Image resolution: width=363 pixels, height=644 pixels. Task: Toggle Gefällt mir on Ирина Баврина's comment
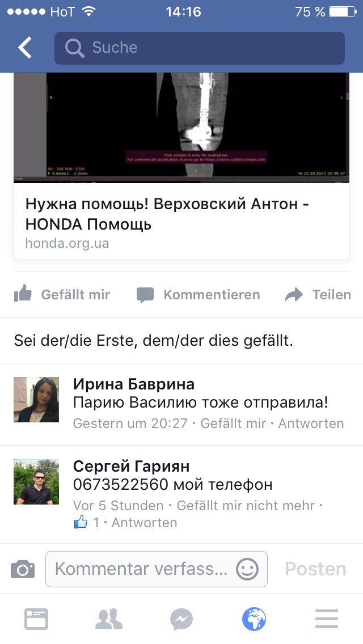(x=233, y=423)
